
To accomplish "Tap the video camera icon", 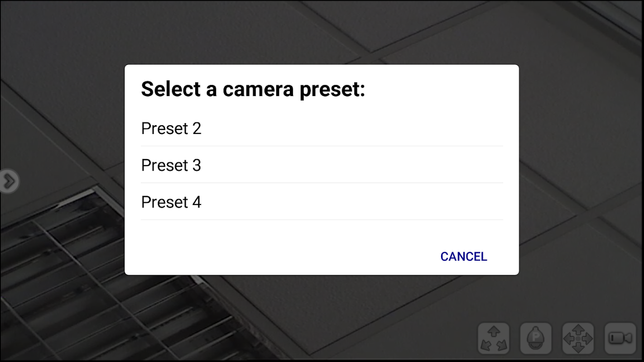I will coord(620,338).
